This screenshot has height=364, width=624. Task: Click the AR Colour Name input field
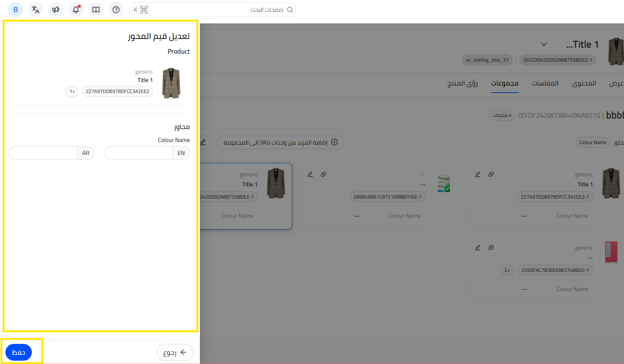43,153
